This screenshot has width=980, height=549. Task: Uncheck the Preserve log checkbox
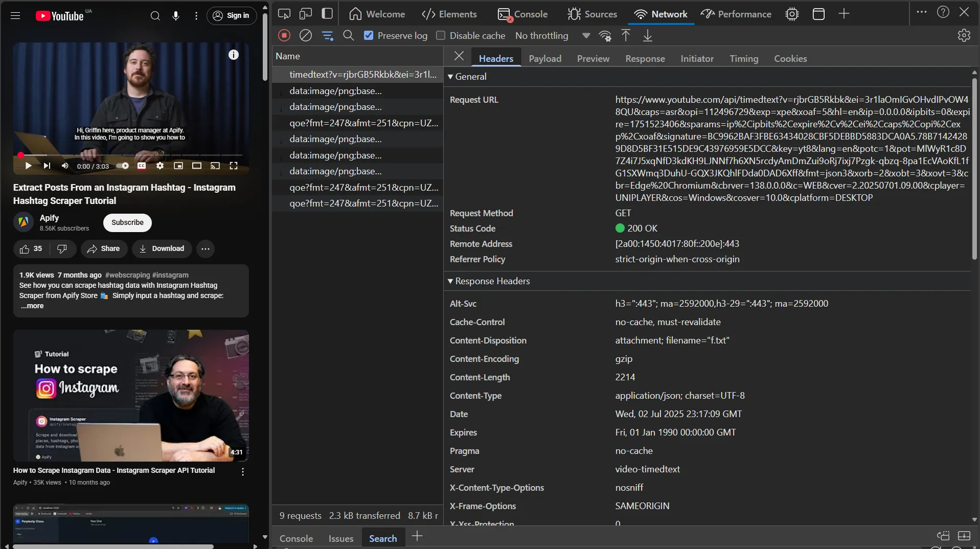point(369,35)
